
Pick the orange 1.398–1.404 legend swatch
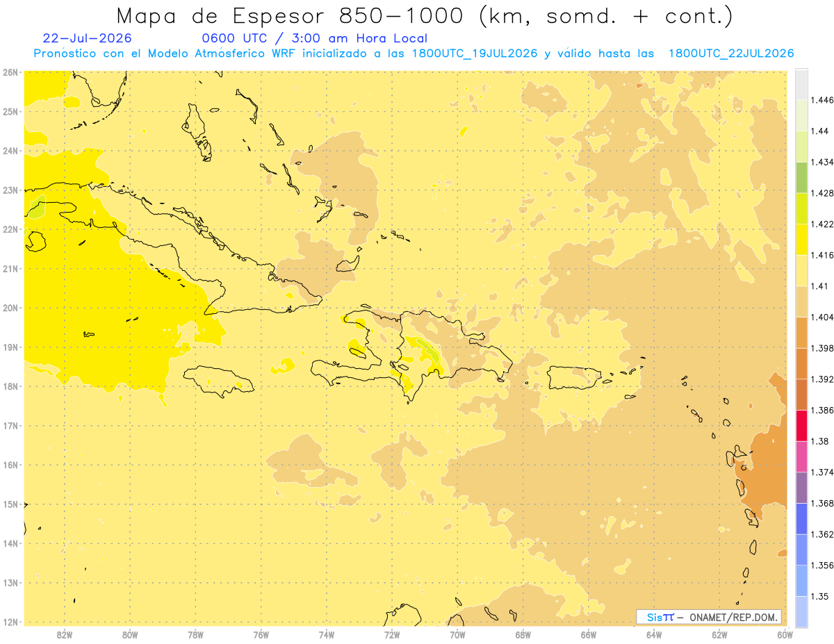click(x=801, y=333)
